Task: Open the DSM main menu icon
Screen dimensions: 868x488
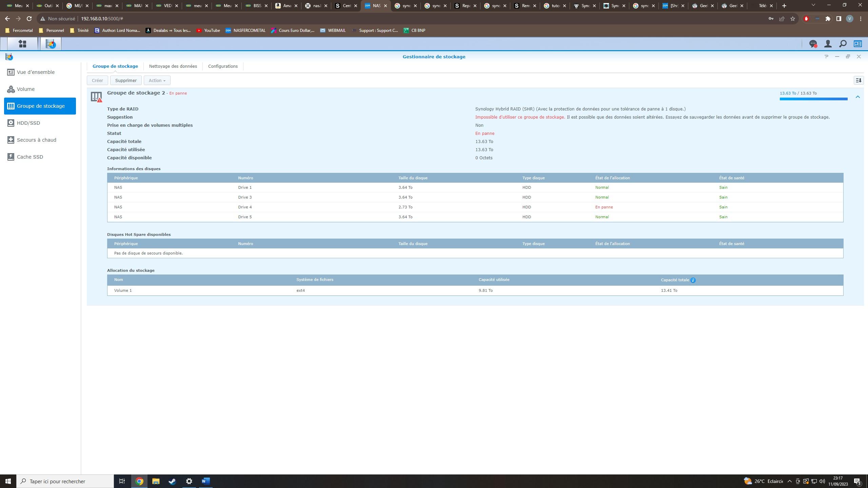Action: click(x=22, y=44)
